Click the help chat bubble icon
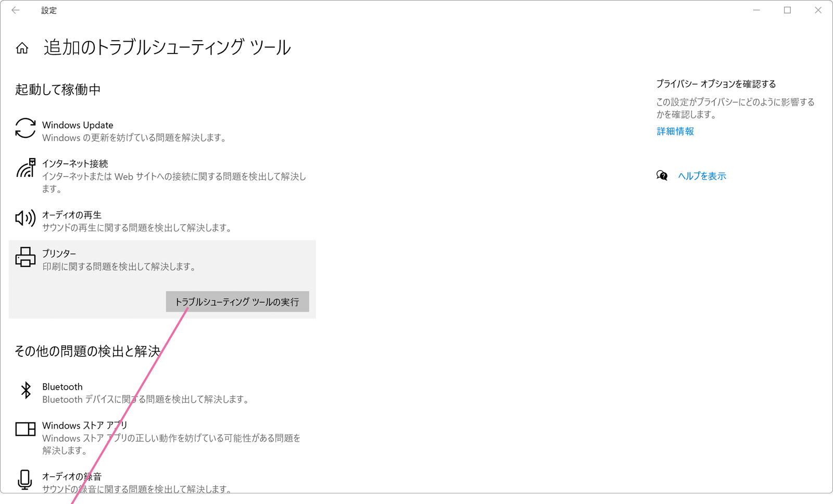 pos(662,176)
